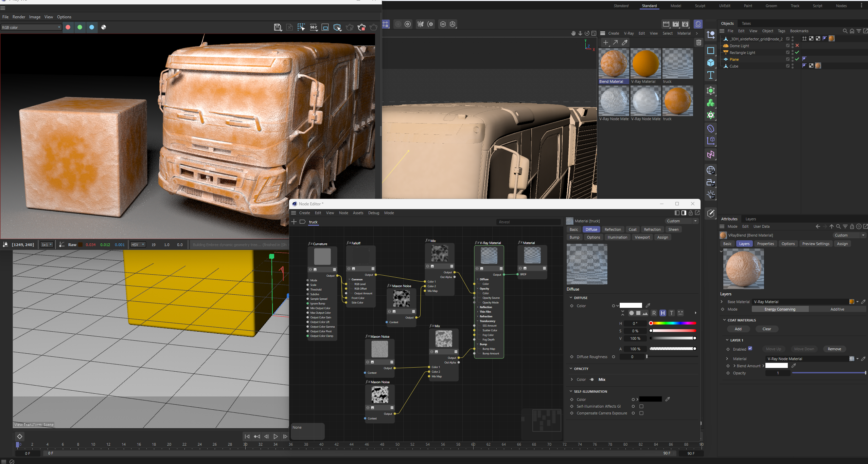Select the V-Ray Material thumbnail

(x=645, y=63)
